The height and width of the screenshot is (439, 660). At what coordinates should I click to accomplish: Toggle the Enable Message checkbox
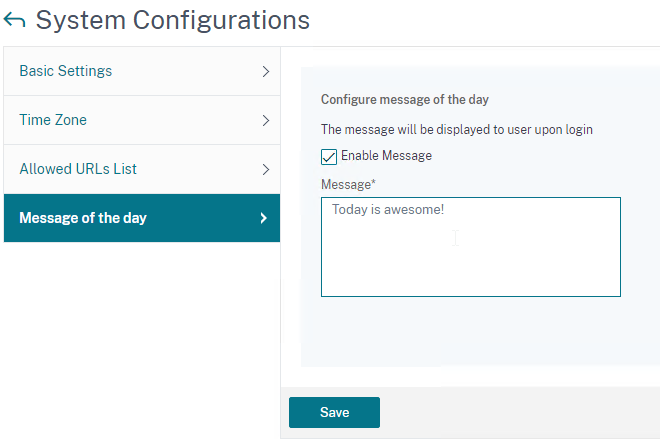pos(329,157)
